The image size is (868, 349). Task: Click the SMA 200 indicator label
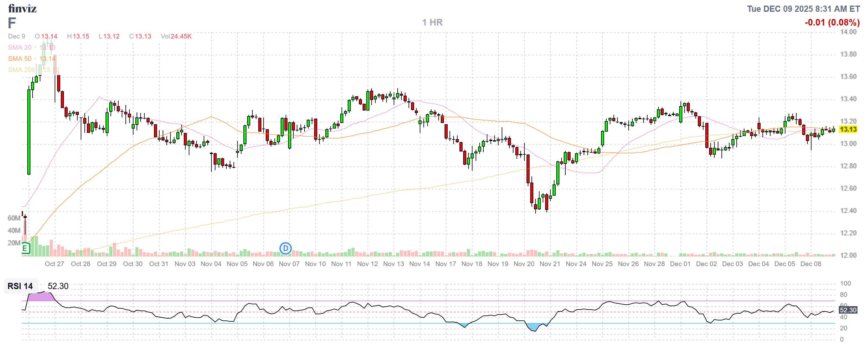(x=21, y=70)
